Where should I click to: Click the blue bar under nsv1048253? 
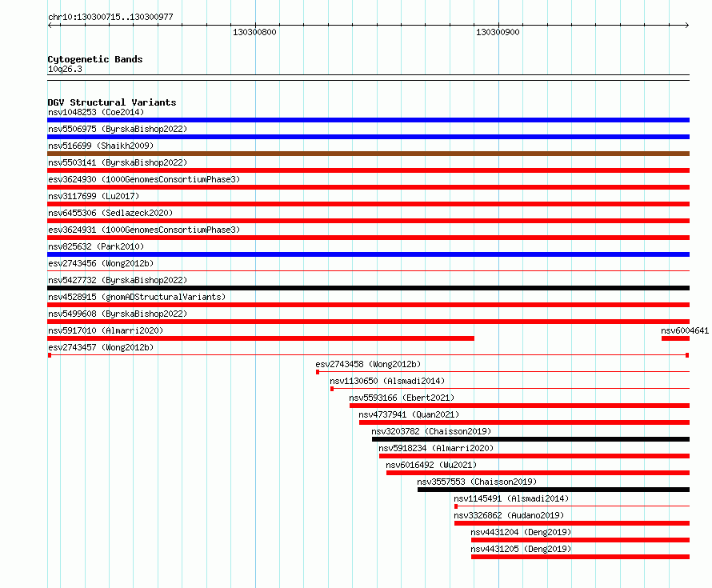(x=368, y=120)
